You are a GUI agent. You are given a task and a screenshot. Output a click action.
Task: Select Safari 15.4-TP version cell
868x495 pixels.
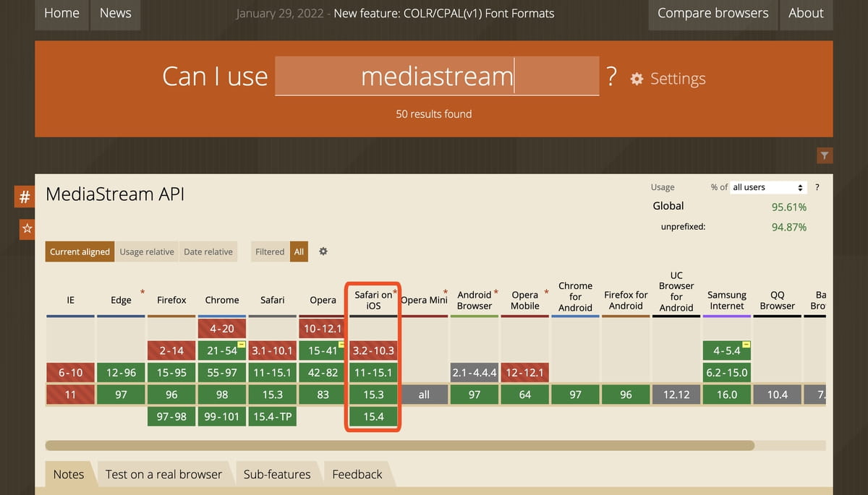click(x=273, y=416)
